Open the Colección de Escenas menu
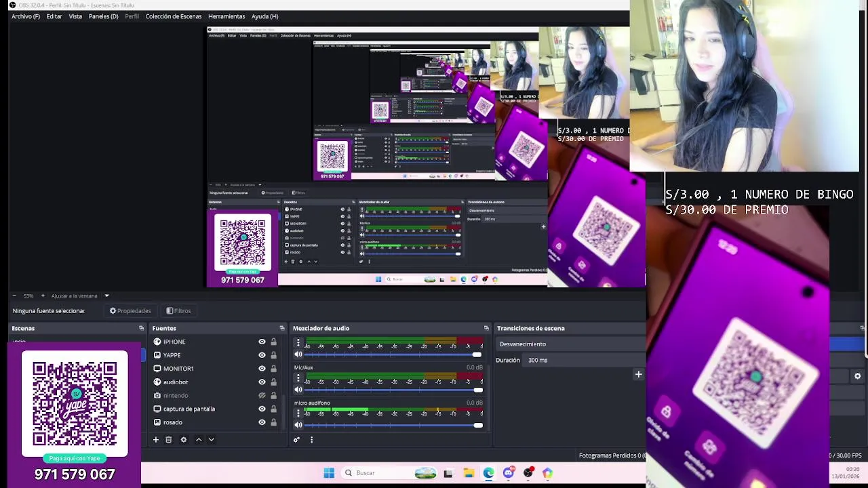This screenshot has width=868, height=488. (173, 16)
